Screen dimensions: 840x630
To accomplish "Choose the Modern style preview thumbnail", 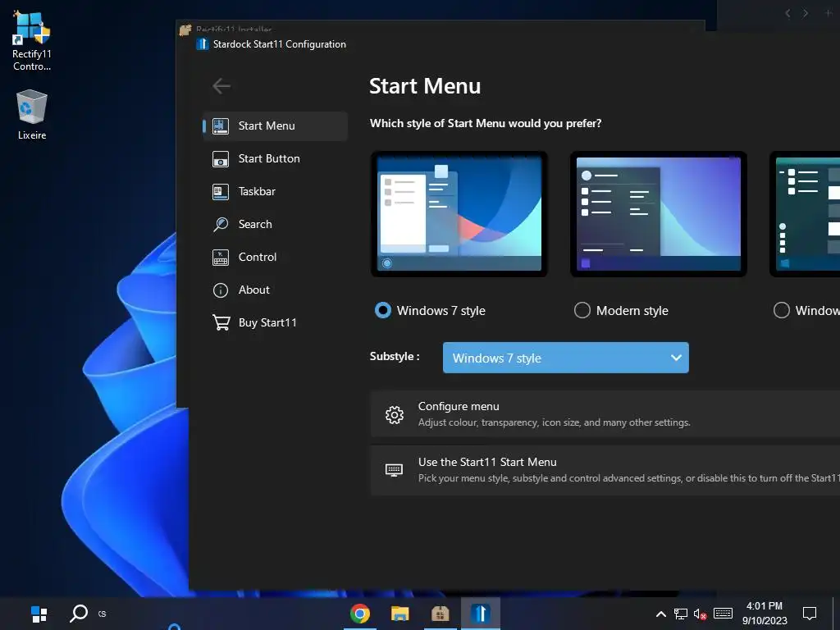I will coord(659,214).
